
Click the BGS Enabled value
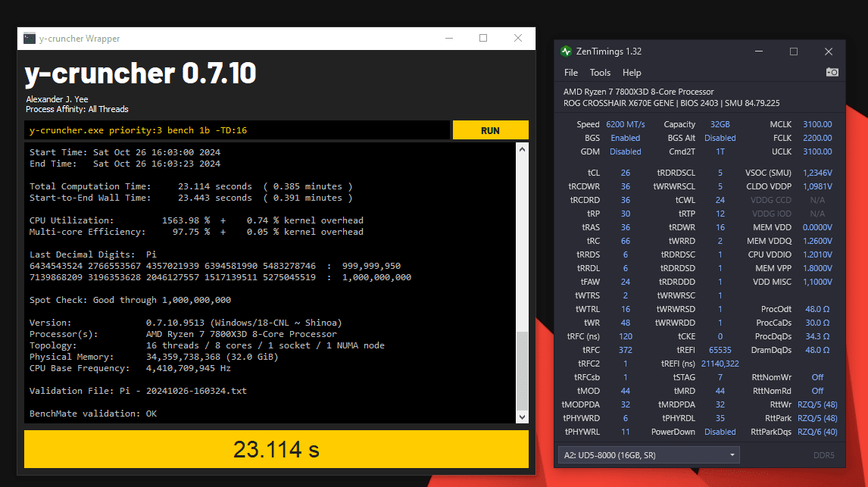pyautogui.click(x=626, y=139)
